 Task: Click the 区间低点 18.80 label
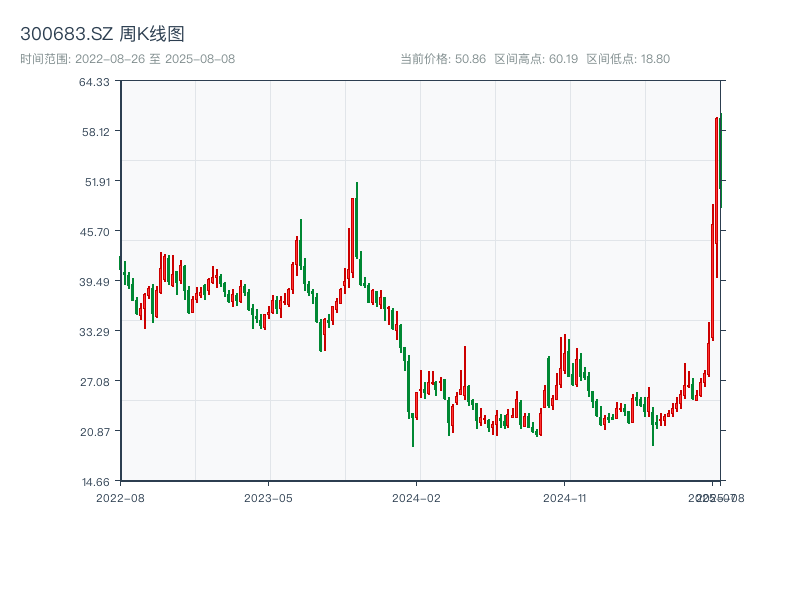pos(628,59)
